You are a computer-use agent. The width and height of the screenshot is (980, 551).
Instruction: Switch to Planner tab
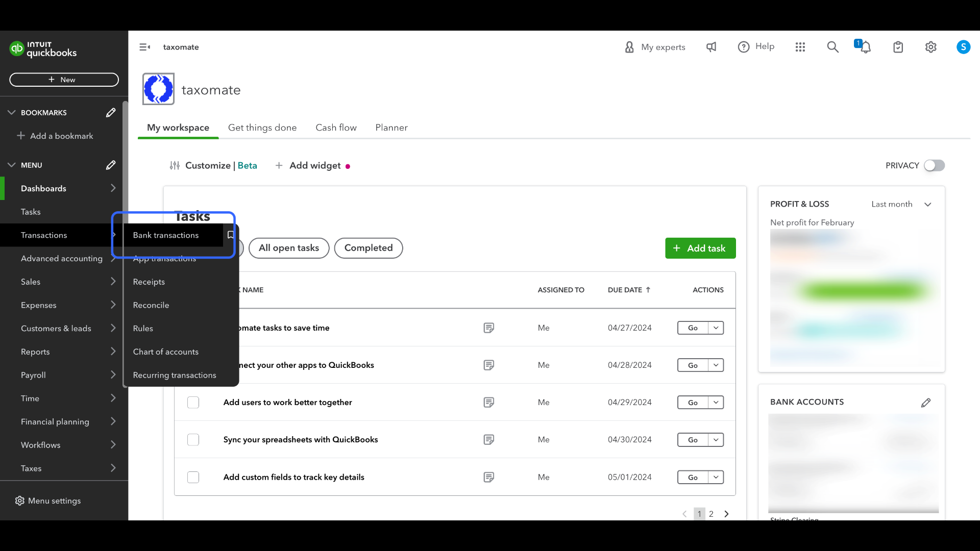point(391,128)
